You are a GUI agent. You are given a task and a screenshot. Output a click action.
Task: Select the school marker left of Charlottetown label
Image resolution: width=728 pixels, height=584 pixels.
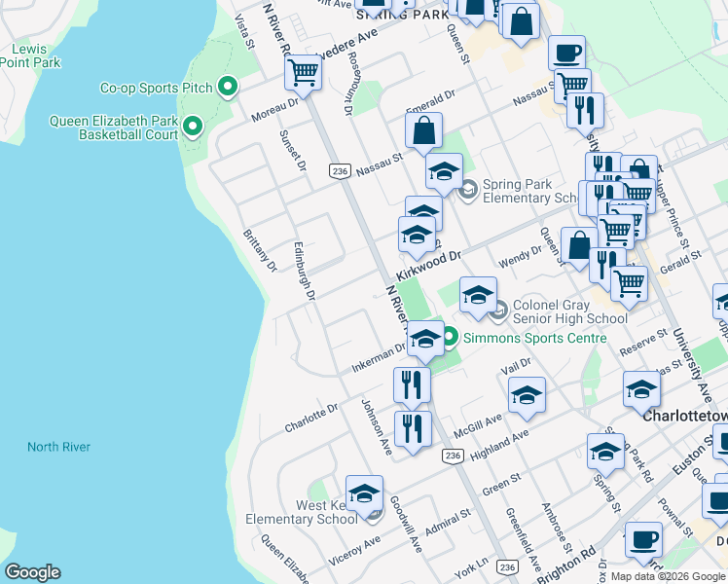[x=641, y=390]
